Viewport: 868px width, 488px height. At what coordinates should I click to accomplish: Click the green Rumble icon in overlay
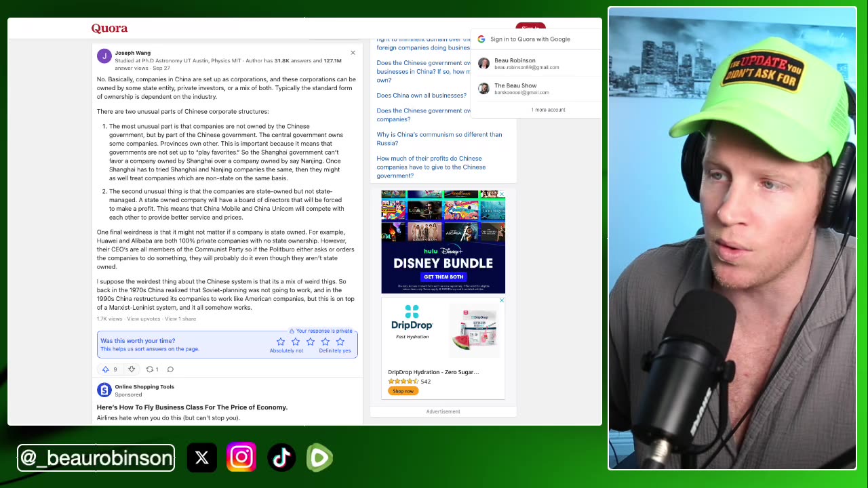319,458
